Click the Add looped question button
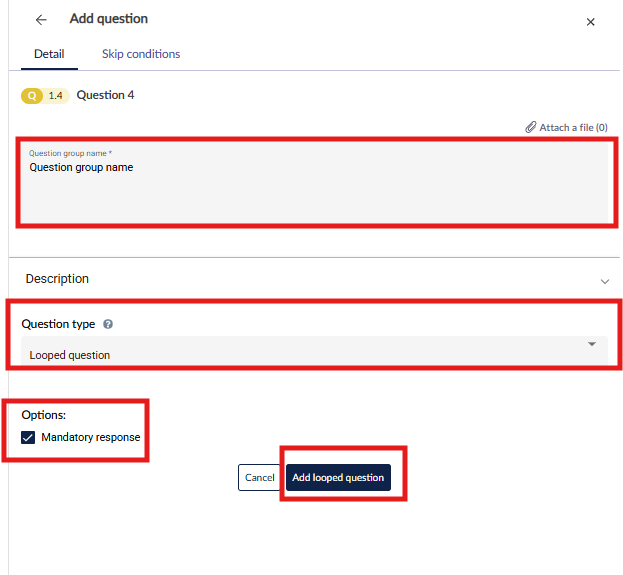Viewport: 623px width, 575px height. [x=338, y=478]
